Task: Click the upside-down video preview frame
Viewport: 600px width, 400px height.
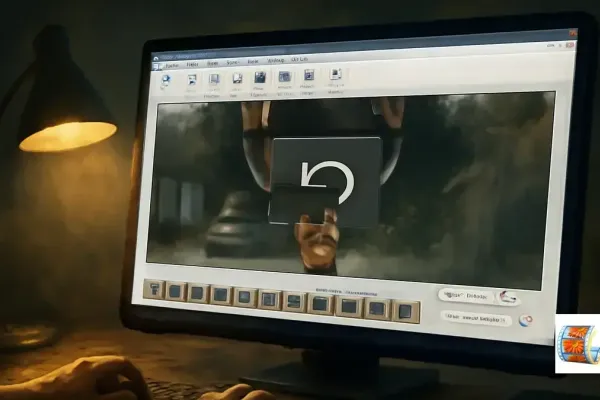Action: 350,189
